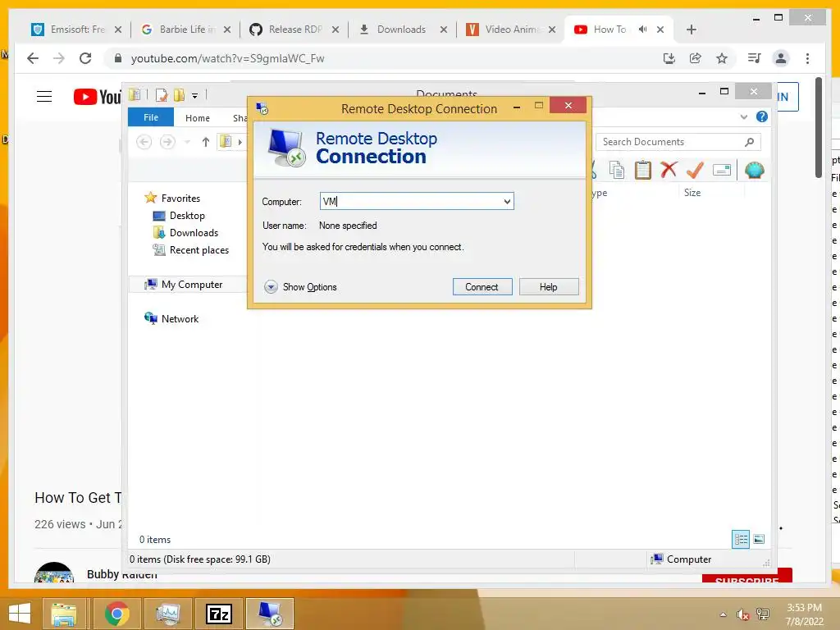
Task: Click Explorer forward navigation arrow
Action: (167, 142)
